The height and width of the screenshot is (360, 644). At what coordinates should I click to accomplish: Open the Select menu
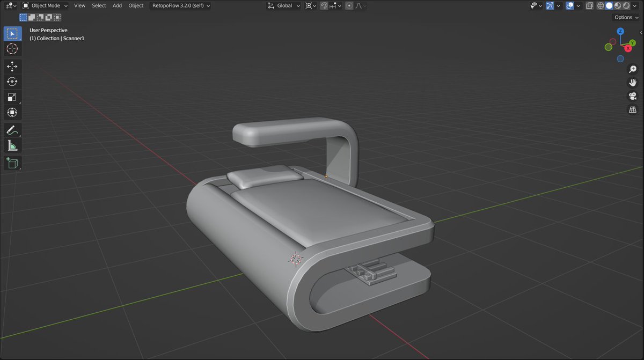pos(99,5)
